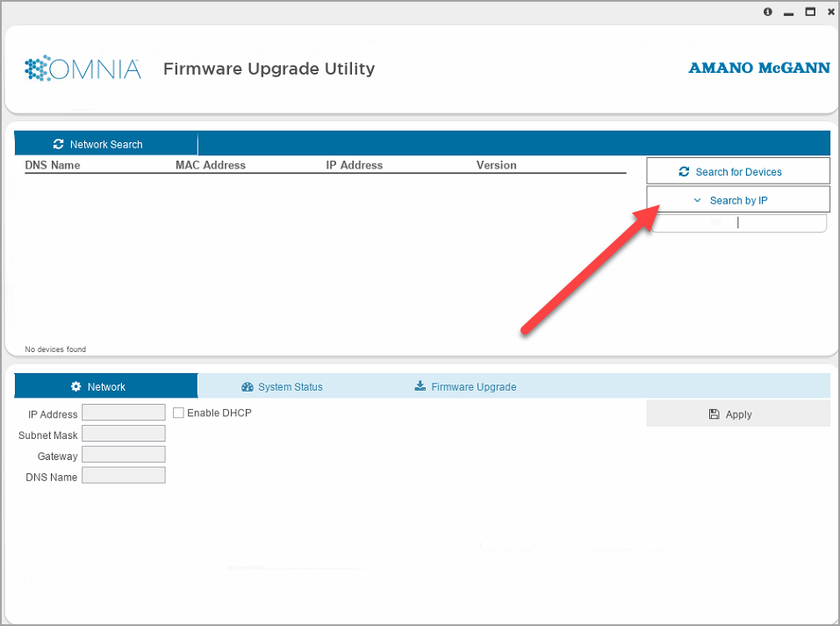Image resolution: width=840 pixels, height=626 pixels.
Task: Click the Gateway input field
Action: [x=124, y=454]
